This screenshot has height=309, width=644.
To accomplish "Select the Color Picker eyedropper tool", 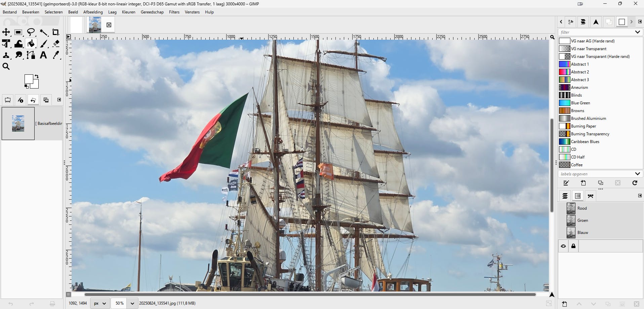I will (56, 55).
